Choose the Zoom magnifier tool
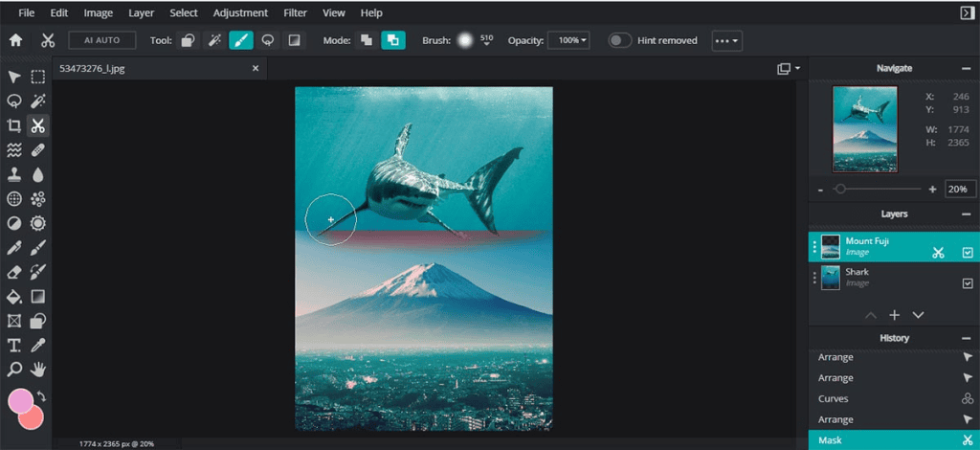This screenshot has height=450, width=980. pyautogui.click(x=14, y=369)
